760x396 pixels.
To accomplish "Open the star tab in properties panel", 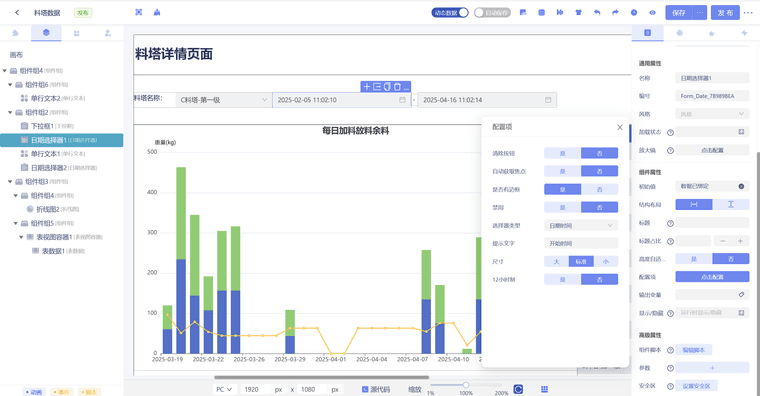I will point(712,33).
